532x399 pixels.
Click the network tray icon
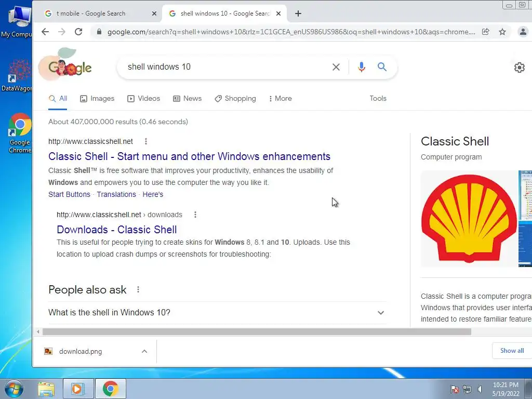467,389
